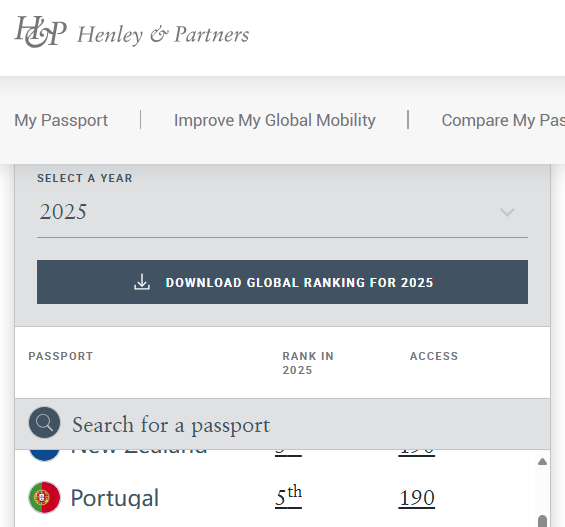
Task: Click the download arrow icon
Action: [x=142, y=282]
